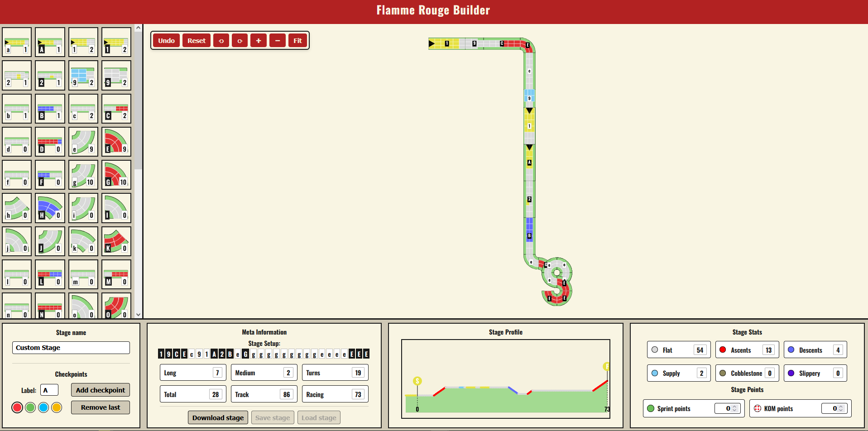The image size is (868, 431).
Task: Click the 'Ascents' stat value 13
Action: click(x=768, y=350)
